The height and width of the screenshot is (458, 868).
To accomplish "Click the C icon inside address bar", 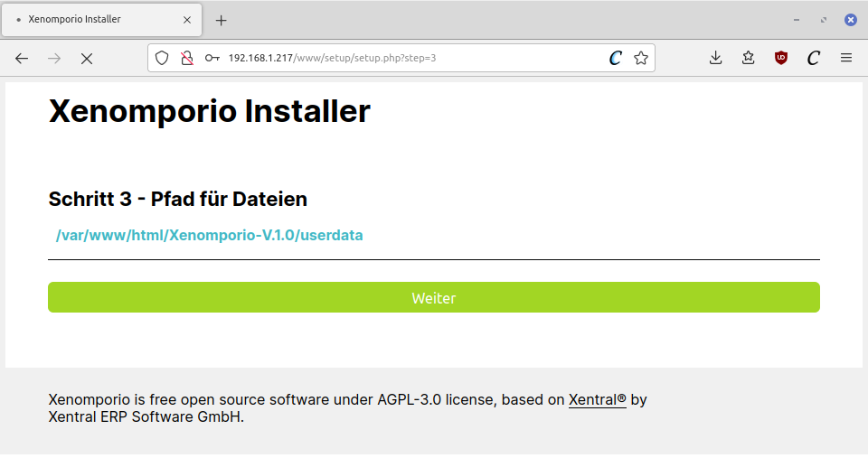I will click(x=615, y=58).
